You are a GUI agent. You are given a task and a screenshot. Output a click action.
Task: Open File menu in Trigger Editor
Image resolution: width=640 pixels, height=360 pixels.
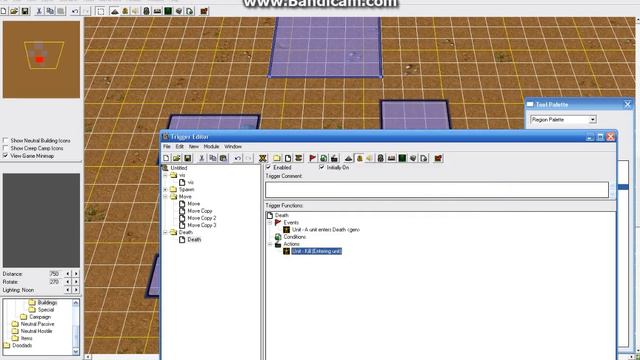point(167,147)
